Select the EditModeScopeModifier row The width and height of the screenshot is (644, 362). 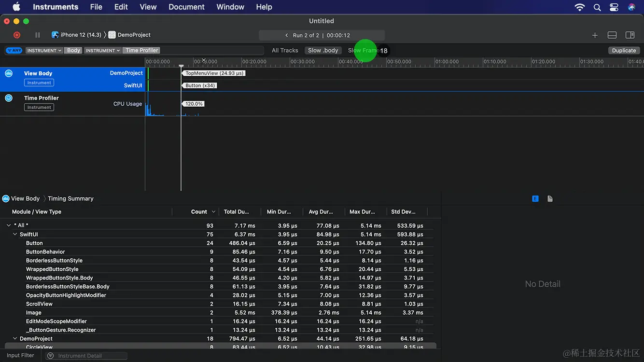click(220, 321)
